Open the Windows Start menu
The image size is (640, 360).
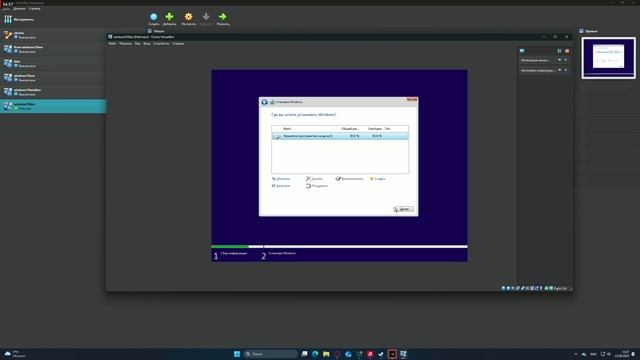237,354
